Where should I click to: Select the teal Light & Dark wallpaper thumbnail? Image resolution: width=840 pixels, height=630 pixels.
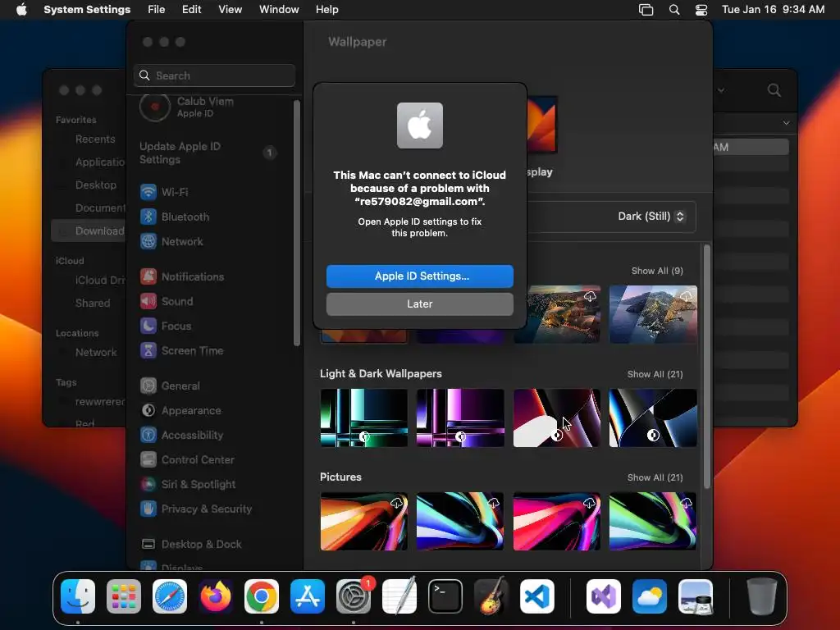(363, 418)
